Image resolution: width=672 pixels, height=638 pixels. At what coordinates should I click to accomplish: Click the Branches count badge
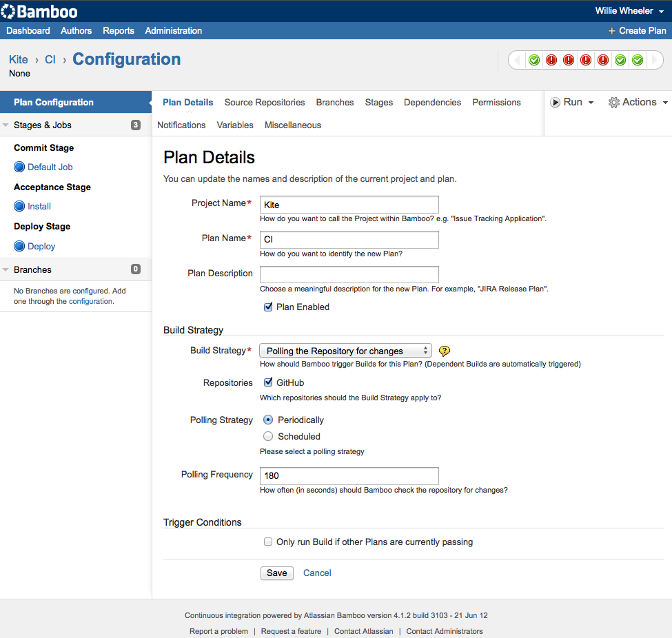pos(135,269)
